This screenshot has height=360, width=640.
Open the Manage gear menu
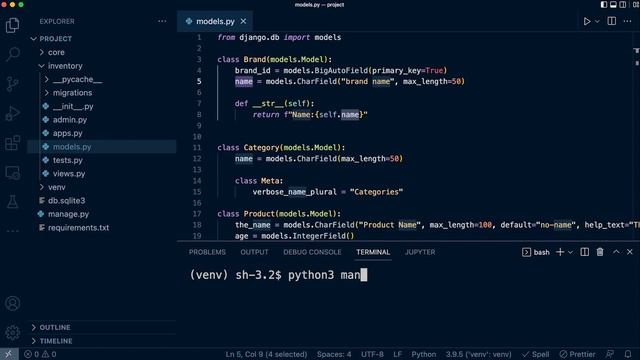(x=12, y=333)
